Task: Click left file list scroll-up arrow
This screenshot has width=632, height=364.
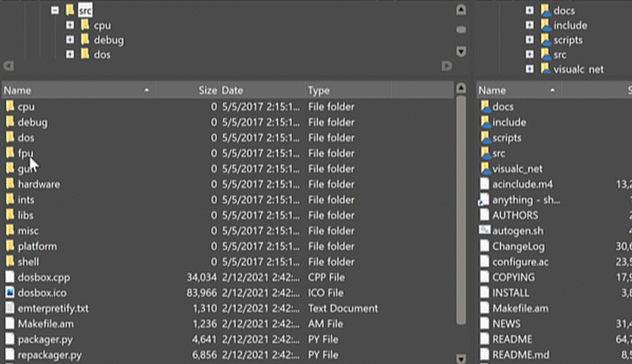Action: pos(461,87)
